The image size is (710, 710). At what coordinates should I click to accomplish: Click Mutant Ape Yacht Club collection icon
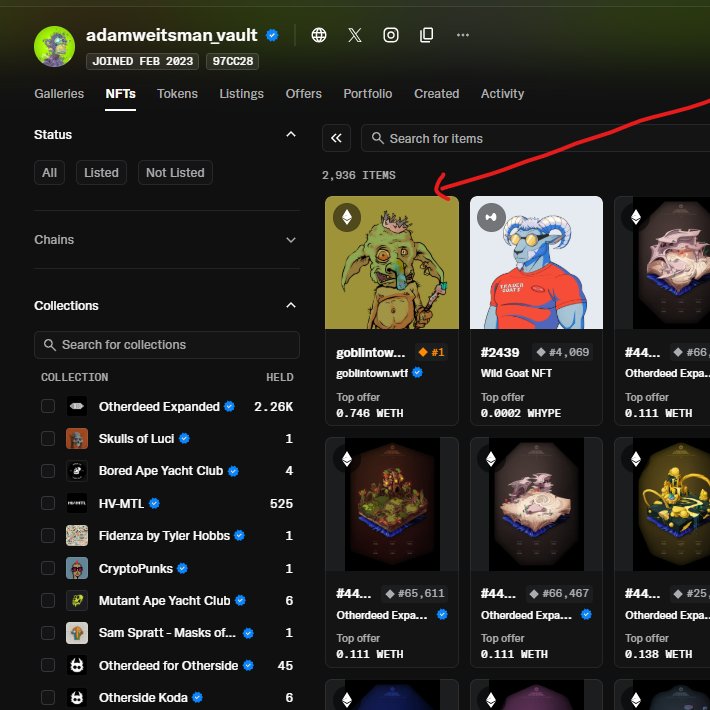(x=77, y=600)
